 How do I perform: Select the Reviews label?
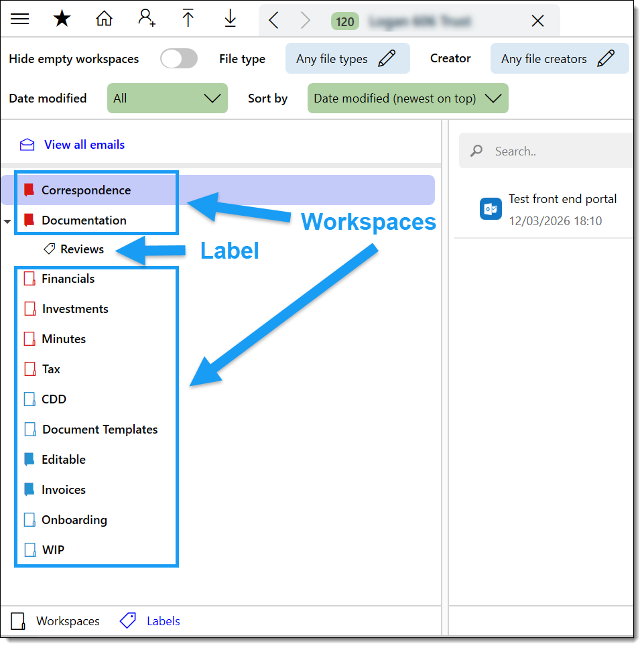[81, 249]
